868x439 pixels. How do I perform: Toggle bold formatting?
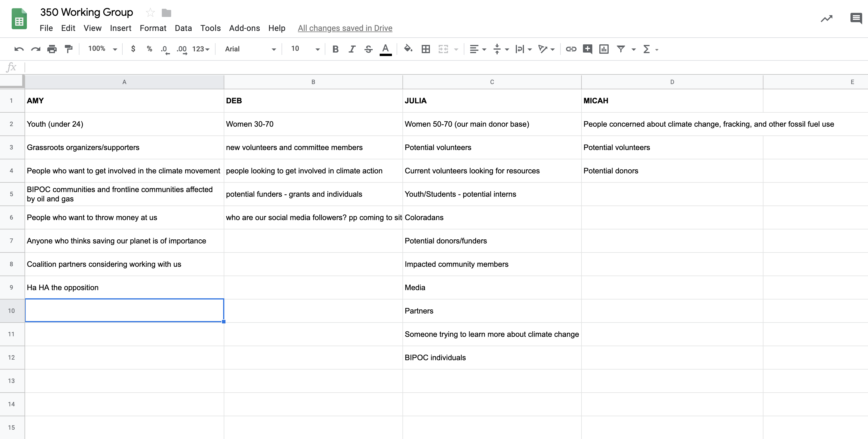[335, 49]
